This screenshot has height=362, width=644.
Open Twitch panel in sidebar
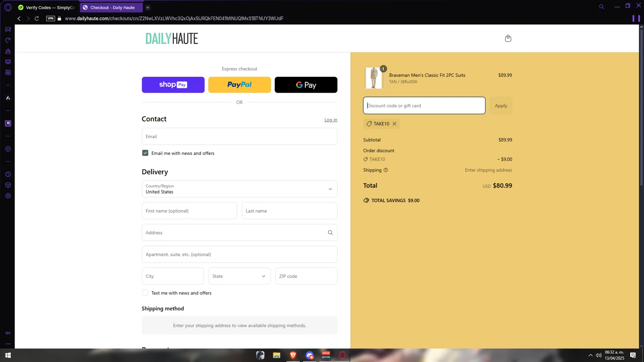pyautogui.click(x=8, y=124)
